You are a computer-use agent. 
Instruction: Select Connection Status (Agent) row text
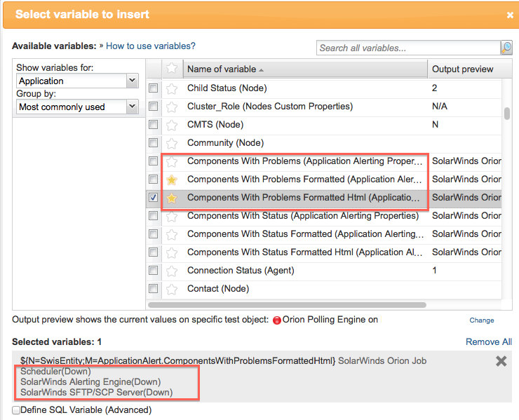tap(241, 271)
